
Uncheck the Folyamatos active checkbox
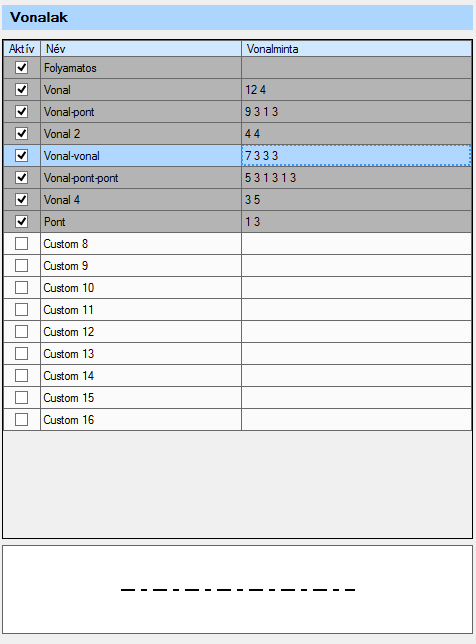[21, 67]
